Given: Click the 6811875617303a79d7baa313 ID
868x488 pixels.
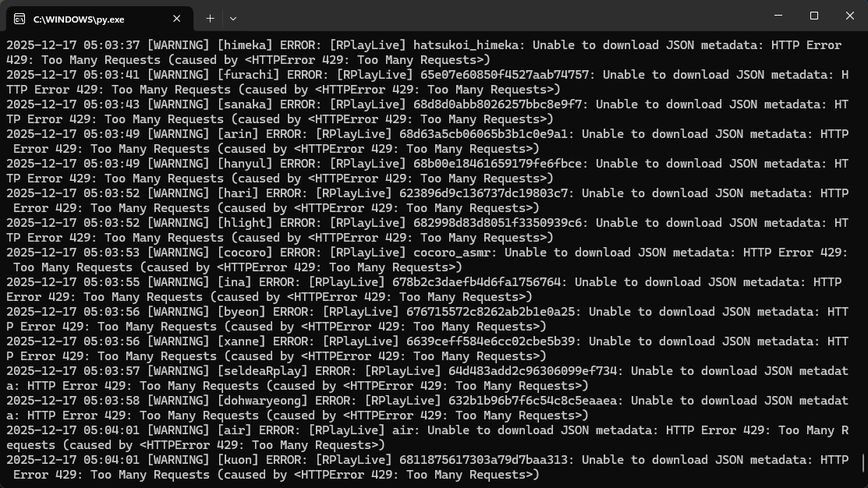Looking at the screenshot, I should tap(484, 459).
